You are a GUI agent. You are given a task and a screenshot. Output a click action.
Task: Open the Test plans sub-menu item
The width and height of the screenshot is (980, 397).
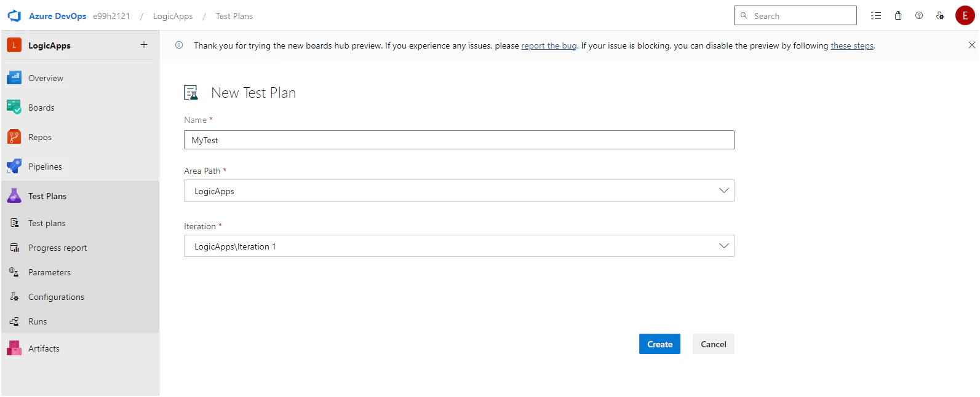(x=80, y=223)
